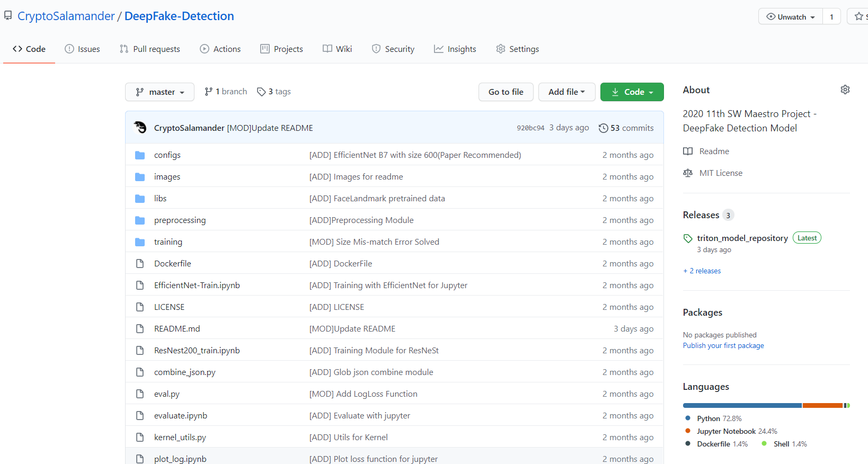868x464 pixels.
Task: Open the Releases section heading
Action: 701,215
